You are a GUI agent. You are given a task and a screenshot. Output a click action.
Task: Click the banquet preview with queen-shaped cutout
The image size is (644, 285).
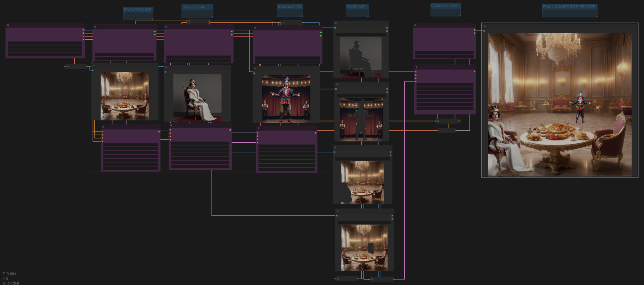(x=362, y=183)
